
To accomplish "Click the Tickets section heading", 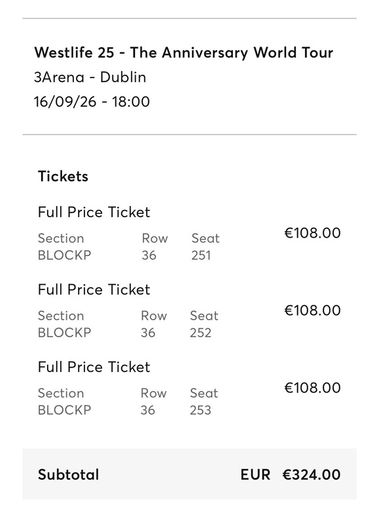I will point(63,176).
